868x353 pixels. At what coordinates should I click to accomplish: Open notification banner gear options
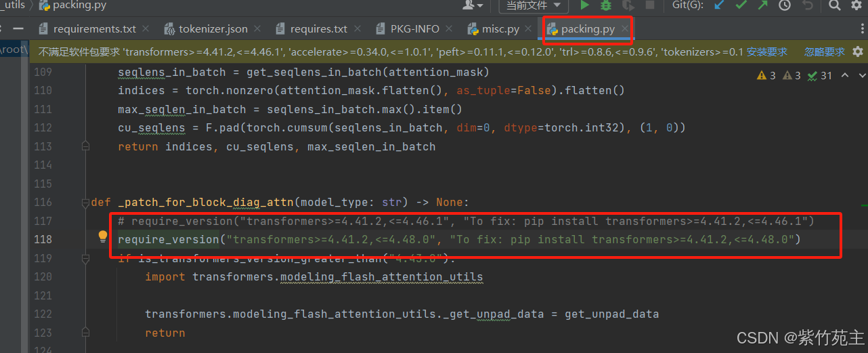pos(858,51)
